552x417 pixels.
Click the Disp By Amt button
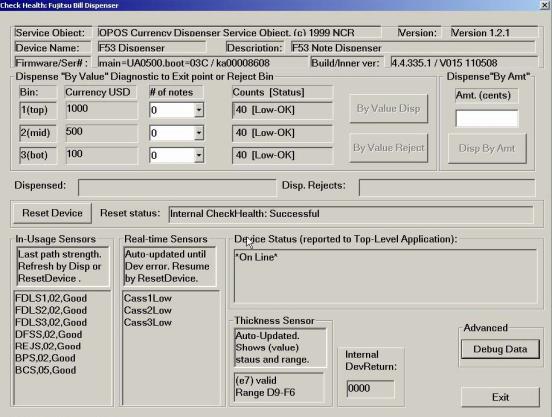tap(487, 149)
